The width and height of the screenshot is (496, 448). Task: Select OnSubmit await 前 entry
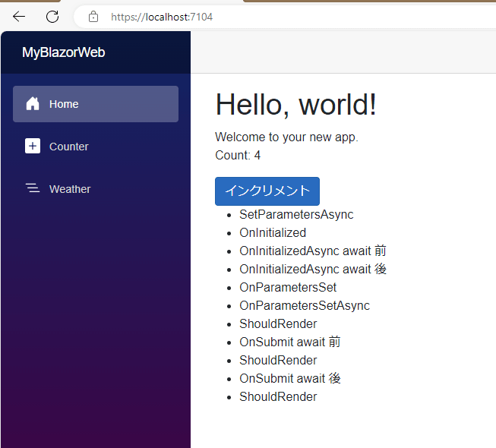click(290, 342)
